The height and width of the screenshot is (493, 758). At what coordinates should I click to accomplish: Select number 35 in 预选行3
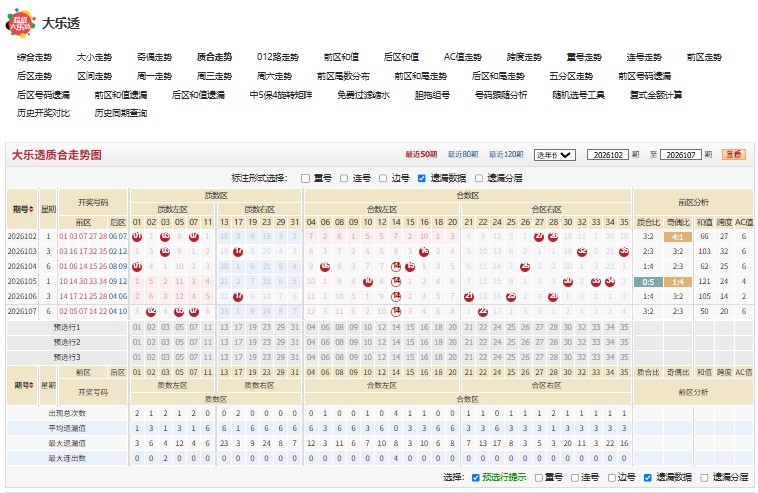(x=624, y=357)
